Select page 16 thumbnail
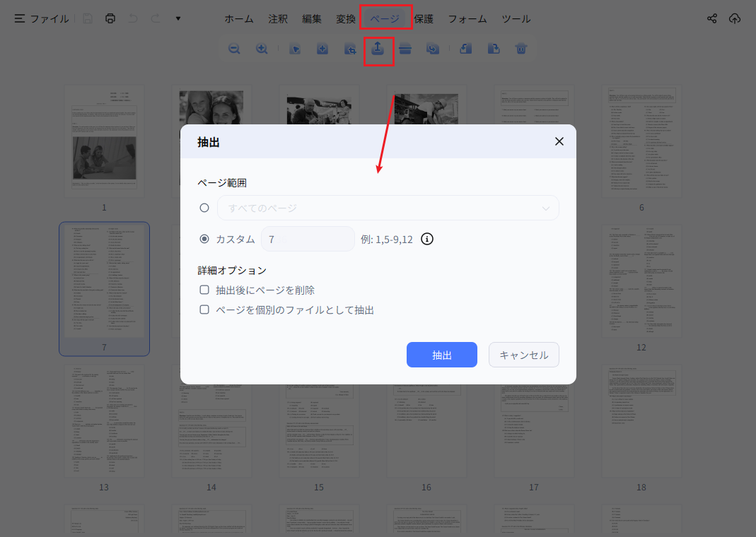The image size is (756, 537). click(426, 431)
